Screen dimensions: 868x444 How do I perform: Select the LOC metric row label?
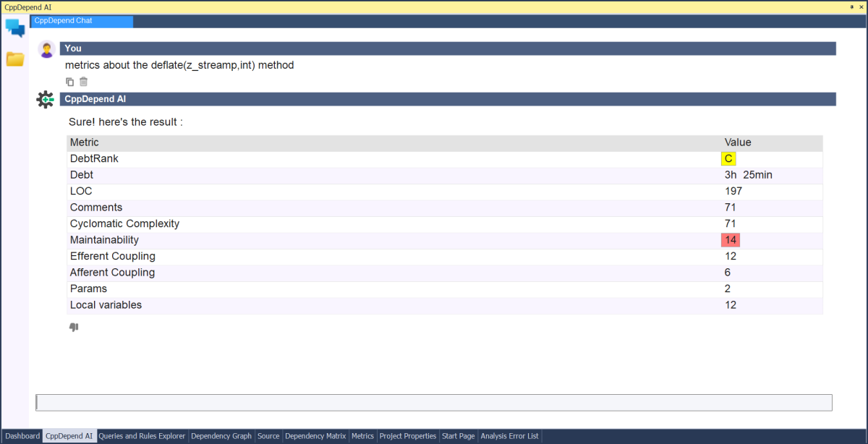(81, 191)
